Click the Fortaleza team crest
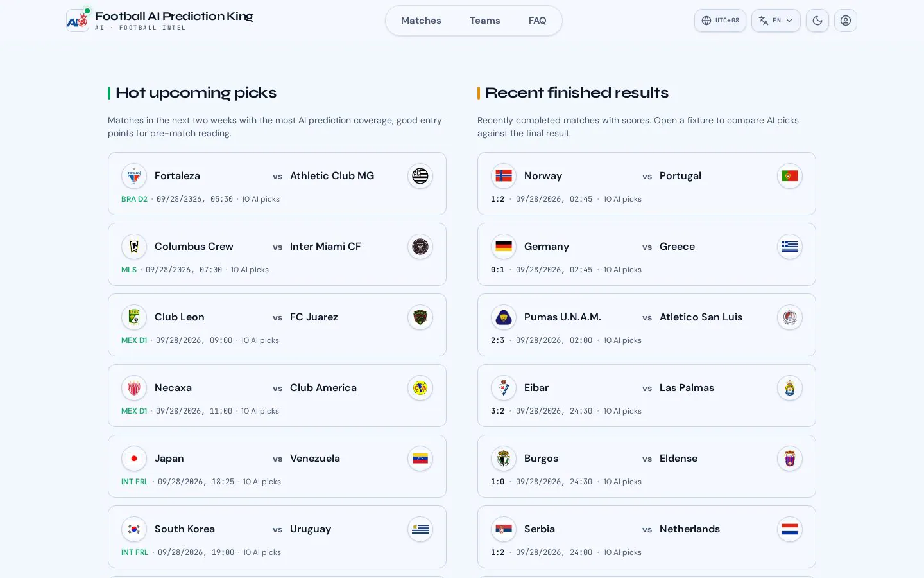Viewport: 924px width, 578px height. 134,176
